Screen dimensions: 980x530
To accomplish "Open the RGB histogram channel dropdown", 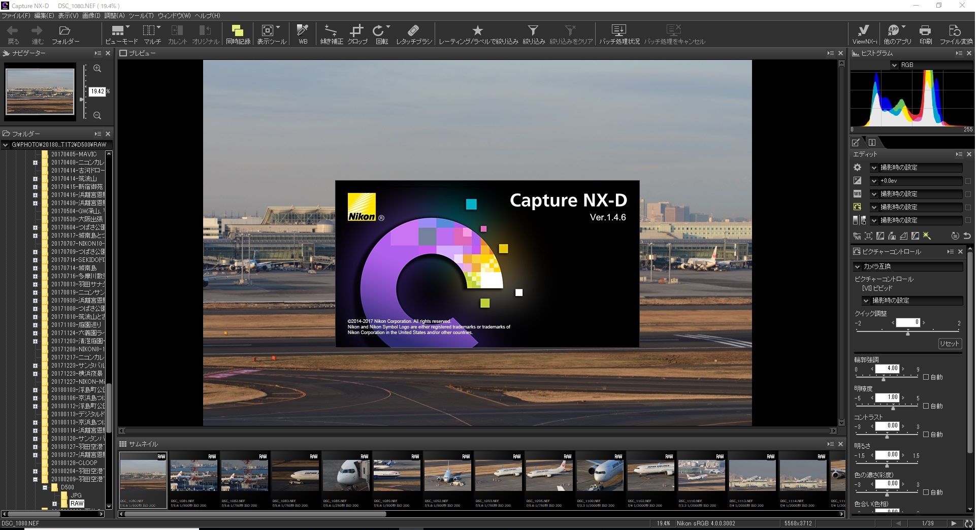I will (x=895, y=65).
